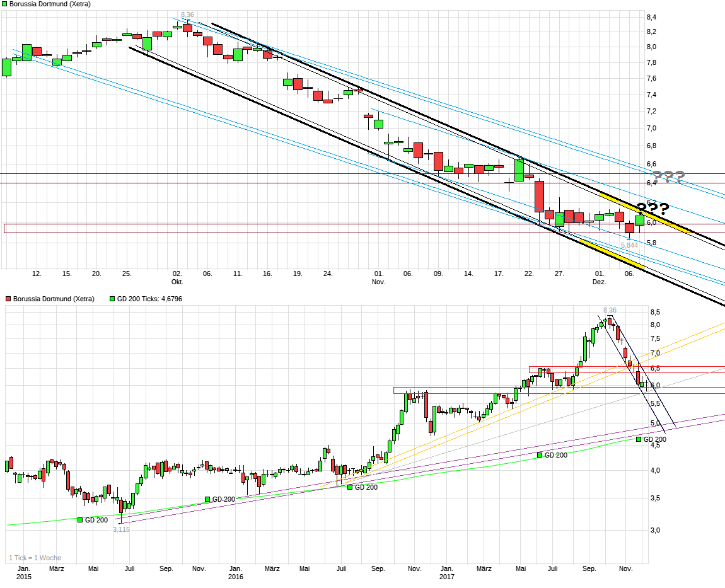Click the green GD 200 Ticks legend square
Screen dimensions: 725x588
point(112,299)
